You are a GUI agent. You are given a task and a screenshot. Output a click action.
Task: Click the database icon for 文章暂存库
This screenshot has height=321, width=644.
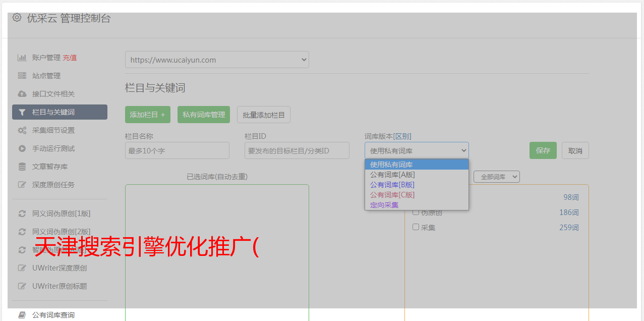pos(22,167)
